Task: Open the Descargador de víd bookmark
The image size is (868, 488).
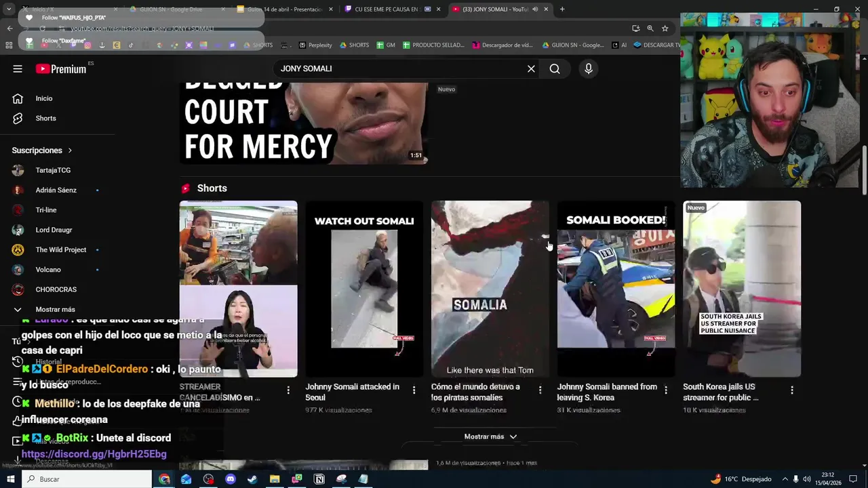Action: 503,45
